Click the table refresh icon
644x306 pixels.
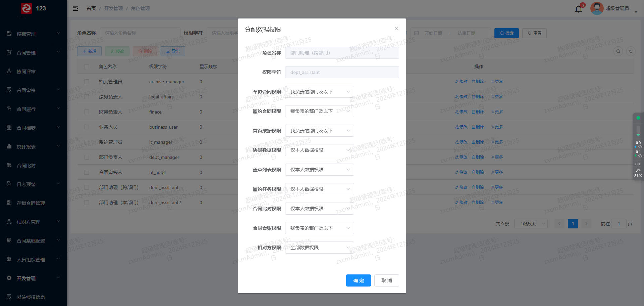[631, 51]
